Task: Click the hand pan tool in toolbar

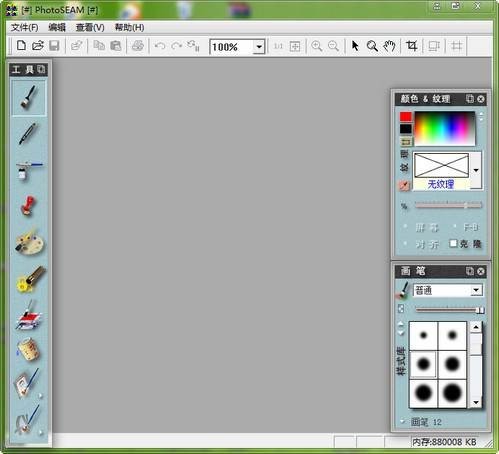Action: [389, 46]
